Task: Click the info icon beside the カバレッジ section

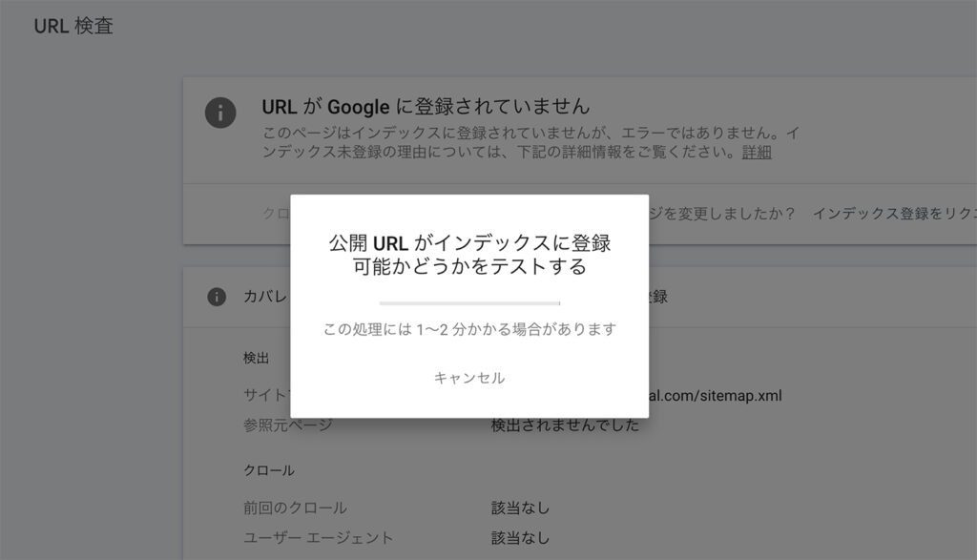Action: click(x=217, y=297)
